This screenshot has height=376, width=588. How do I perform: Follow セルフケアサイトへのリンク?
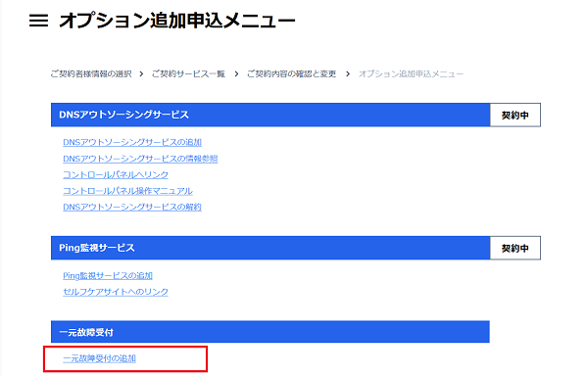click(x=116, y=292)
